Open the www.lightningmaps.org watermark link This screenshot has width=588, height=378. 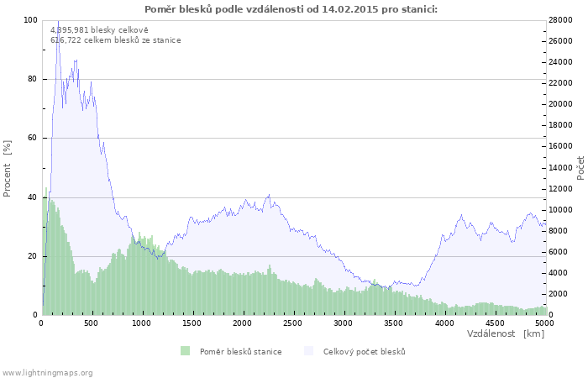[x=47, y=372]
